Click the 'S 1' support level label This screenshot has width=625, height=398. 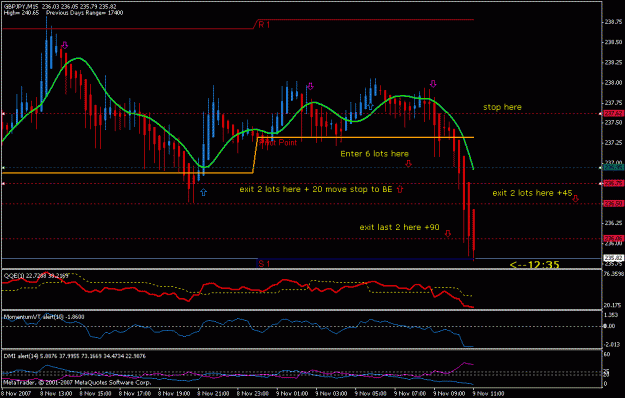pyautogui.click(x=264, y=264)
